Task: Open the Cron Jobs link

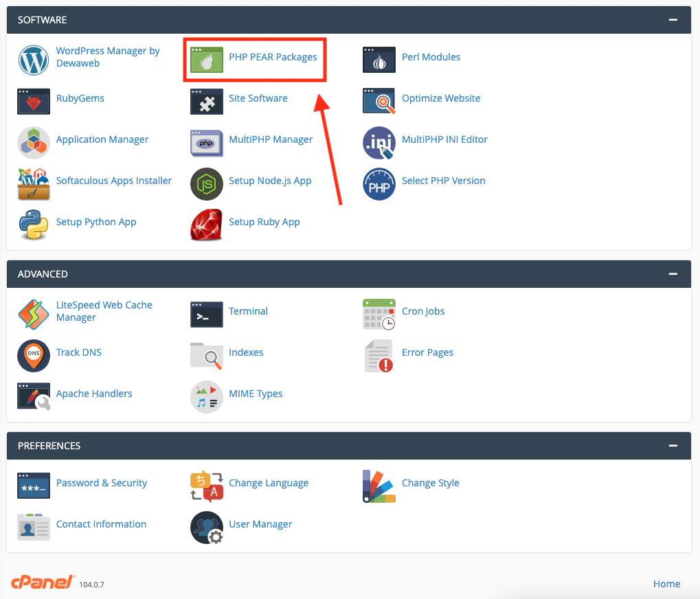Action: click(423, 311)
